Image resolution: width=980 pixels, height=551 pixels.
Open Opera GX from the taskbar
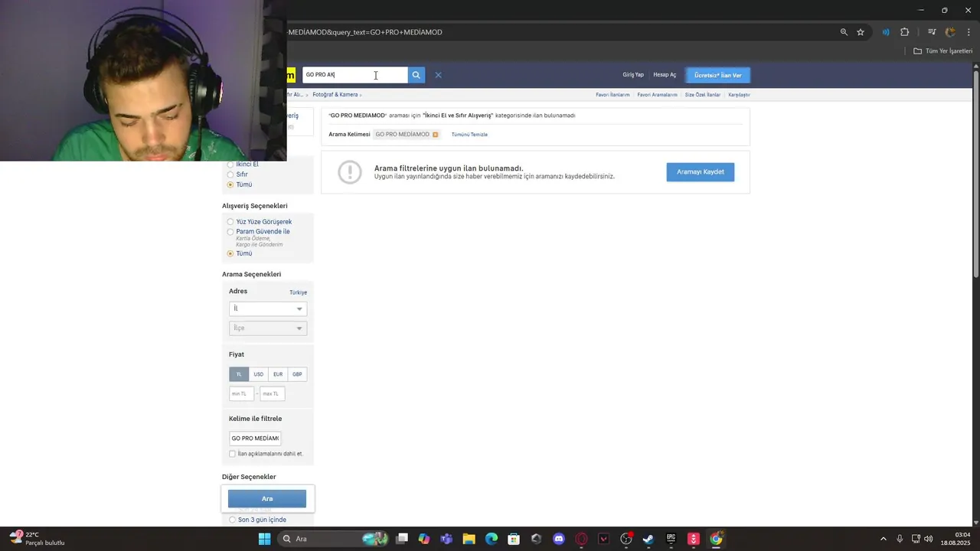581,539
